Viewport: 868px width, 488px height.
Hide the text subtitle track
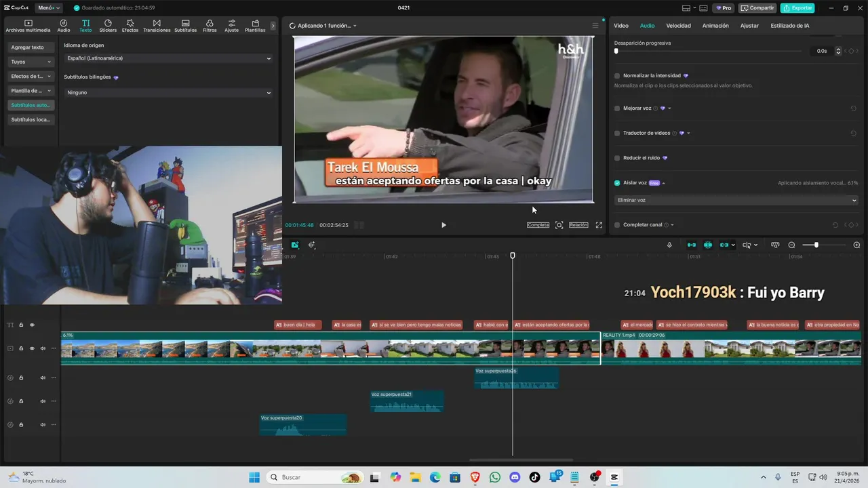[x=32, y=325]
